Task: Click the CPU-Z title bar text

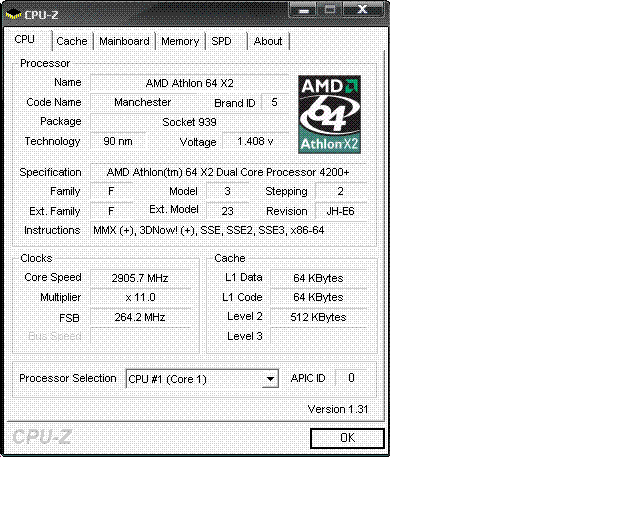Action: click(41, 15)
